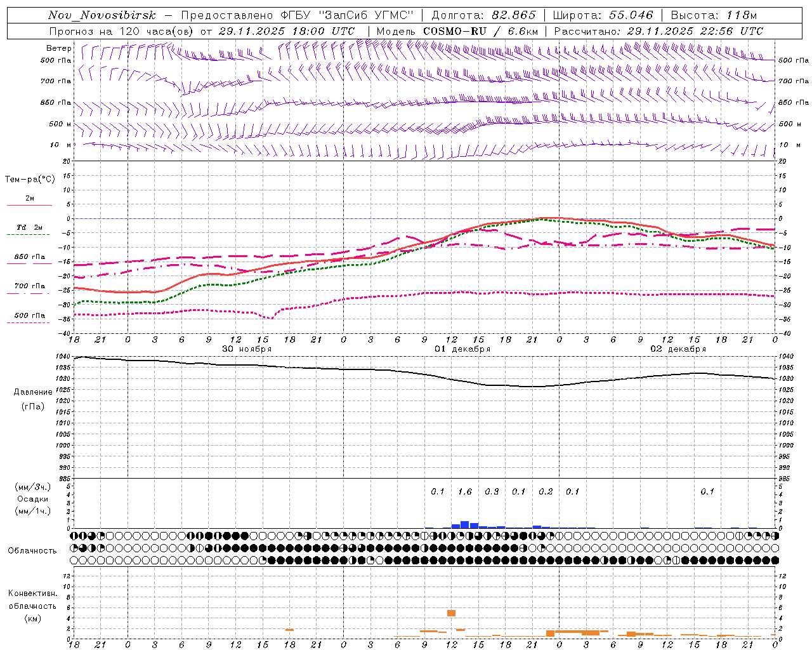Select the 'Долгота: 82.865' header field

[484, 15]
